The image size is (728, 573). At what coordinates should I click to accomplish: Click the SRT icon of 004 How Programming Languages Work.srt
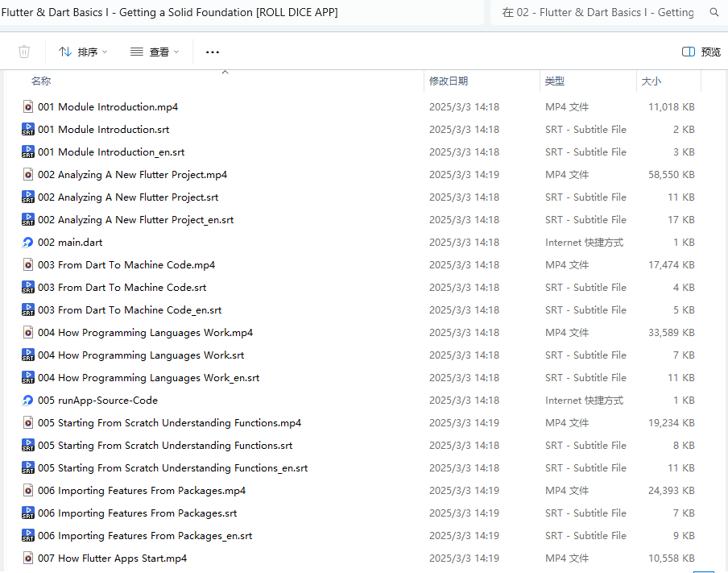click(x=28, y=355)
